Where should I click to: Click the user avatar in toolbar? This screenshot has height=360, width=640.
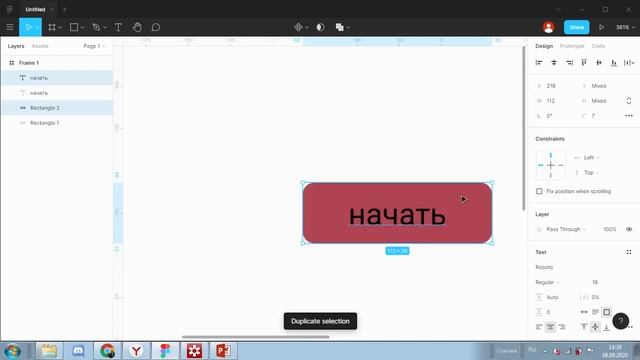[549, 27]
